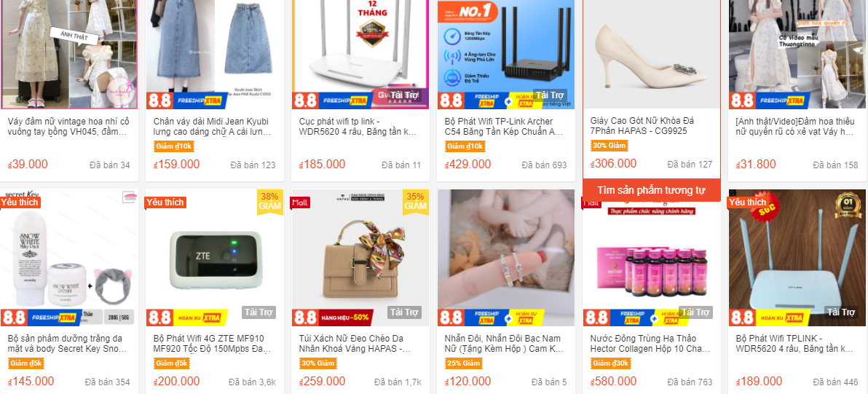Click the 38% GIẢM discount badge
This screenshot has width=868, height=394.
point(269,202)
